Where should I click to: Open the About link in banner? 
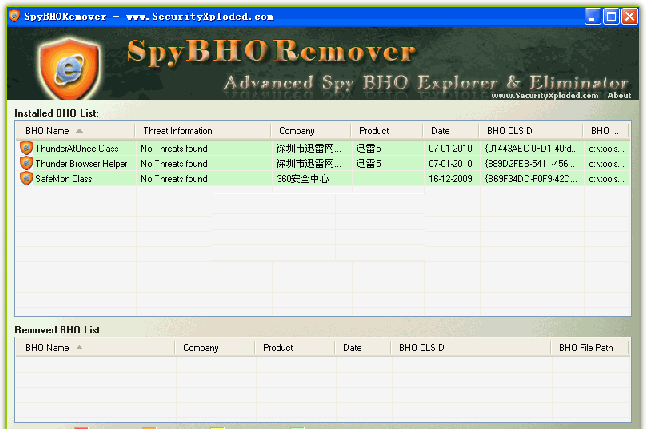619,96
